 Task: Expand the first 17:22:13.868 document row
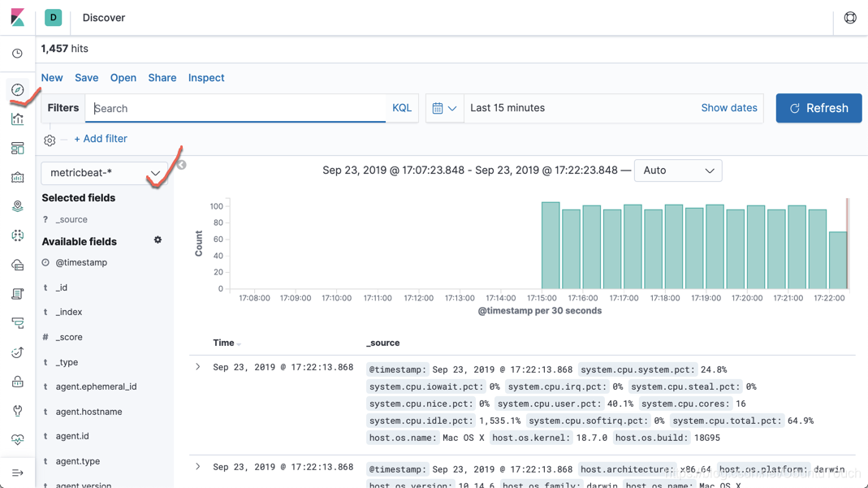pyautogui.click(x=198, y=367)
